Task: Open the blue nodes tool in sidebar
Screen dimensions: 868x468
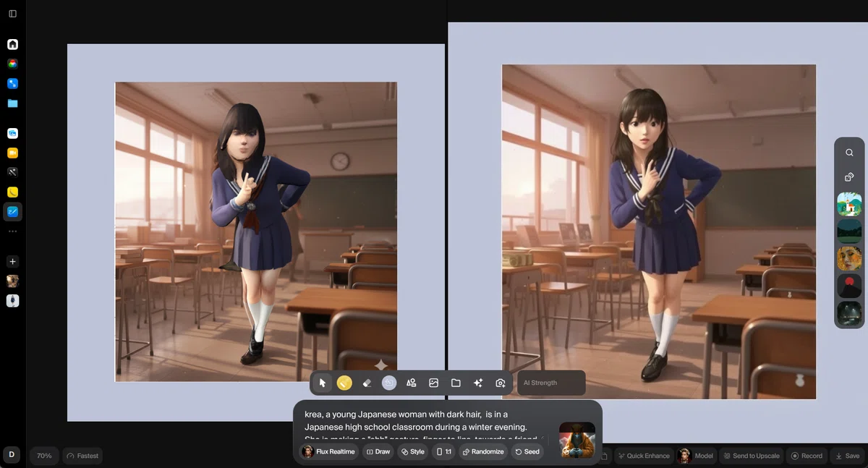Action: click(x=12, y=83)
